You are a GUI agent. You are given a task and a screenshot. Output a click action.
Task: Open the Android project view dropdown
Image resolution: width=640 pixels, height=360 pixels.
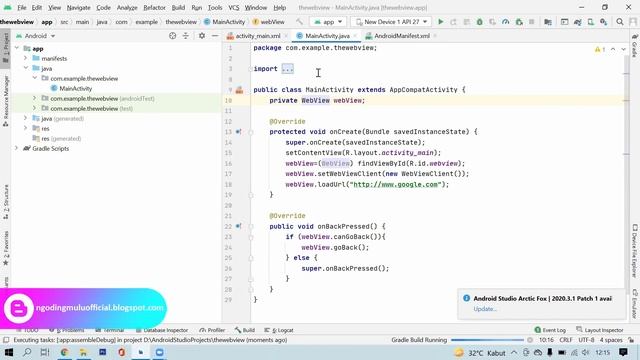pyautogui.click(x=36, y=36)
